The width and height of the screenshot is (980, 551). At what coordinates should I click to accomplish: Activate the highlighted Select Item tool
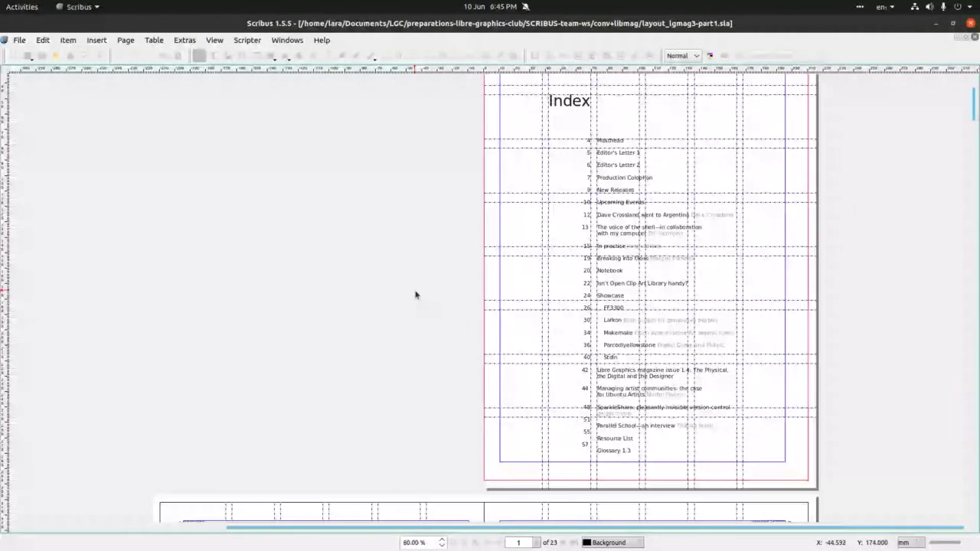(x=199, y=55)
